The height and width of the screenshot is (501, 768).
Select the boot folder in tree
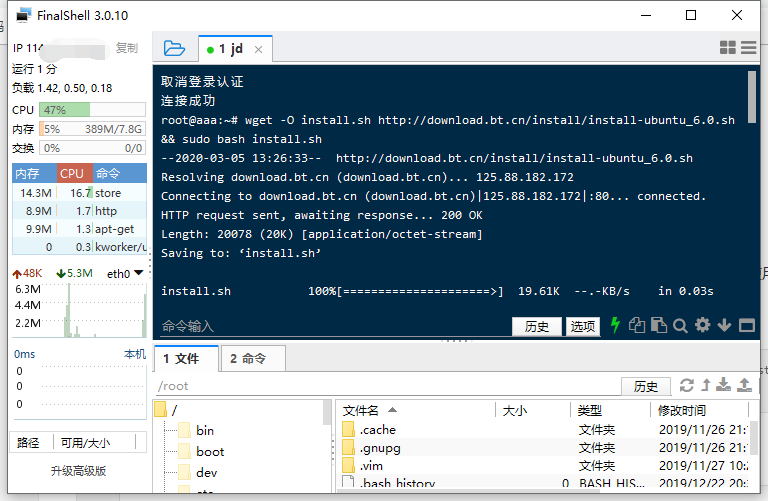click(210, 452)
